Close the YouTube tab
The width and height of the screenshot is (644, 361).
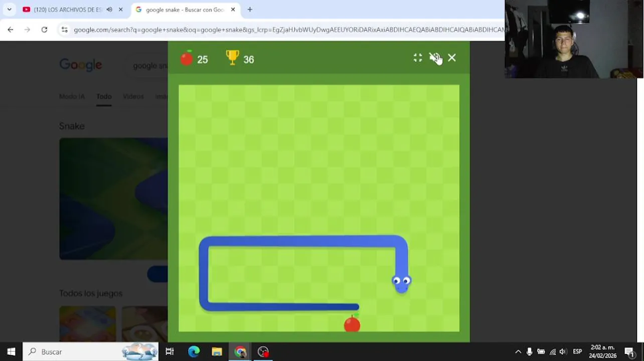pyautogui.click(x=120, y=10)
